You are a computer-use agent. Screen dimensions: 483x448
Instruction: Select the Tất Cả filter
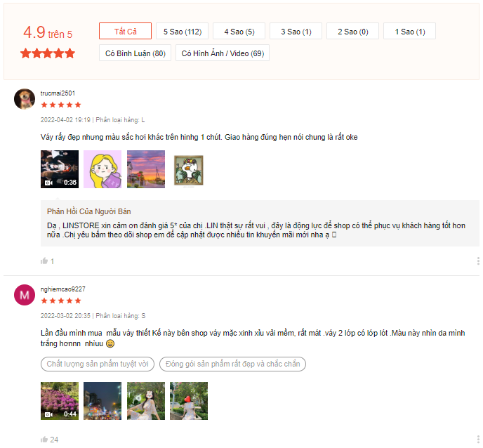pyautogui.click(x=125, y=32)
